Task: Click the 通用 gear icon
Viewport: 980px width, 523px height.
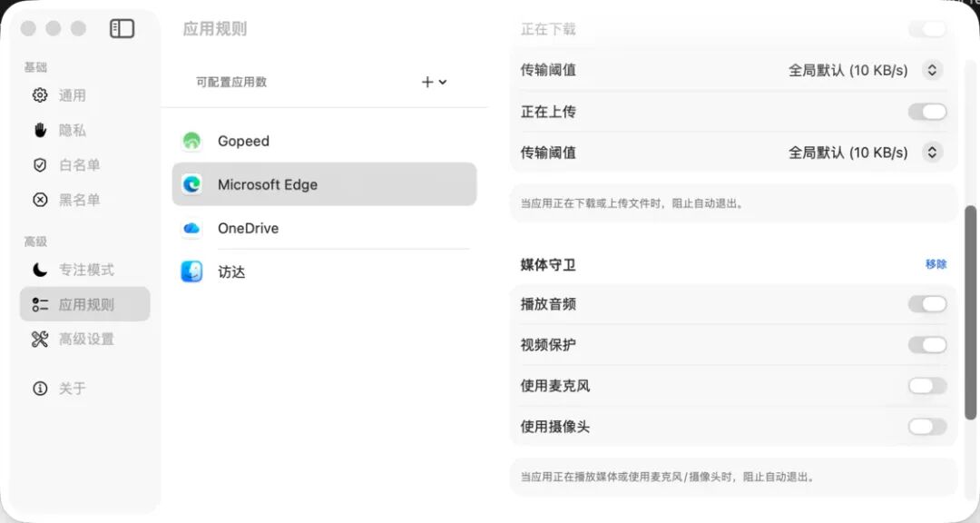Action: [x=40, y=95]
